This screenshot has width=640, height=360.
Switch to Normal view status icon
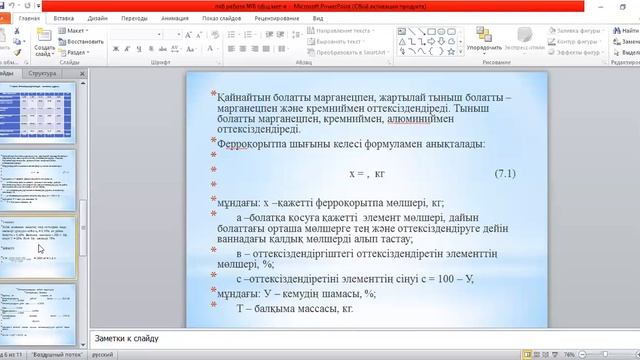point(527,354)
